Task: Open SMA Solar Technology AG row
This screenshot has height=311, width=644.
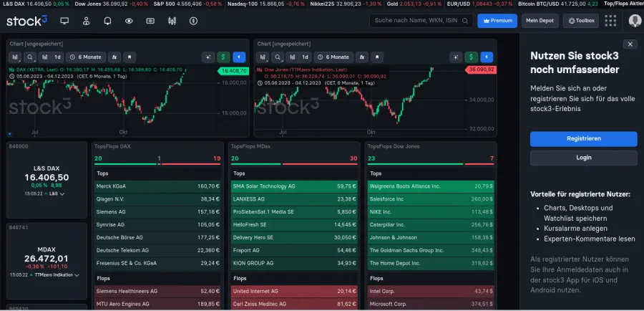Action: [294, 186]
